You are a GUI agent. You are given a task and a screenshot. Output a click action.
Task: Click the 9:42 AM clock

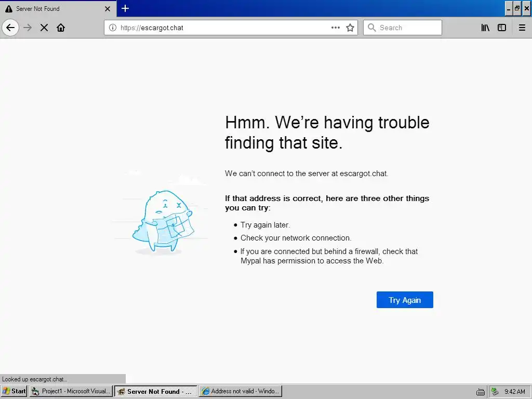pyautogui.click(x=515, y=392)
